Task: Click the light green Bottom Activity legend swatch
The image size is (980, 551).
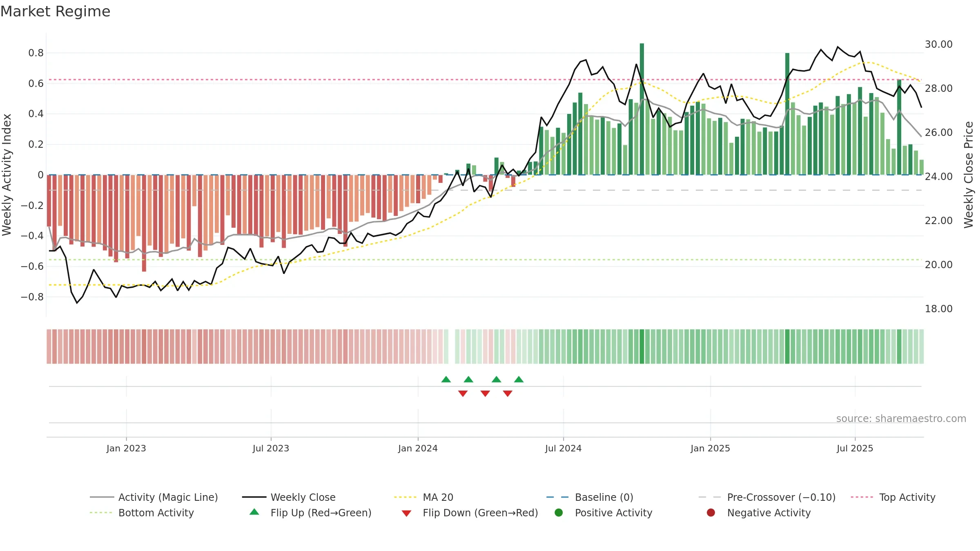Action: pyautogui.click(x=101, y=513)
